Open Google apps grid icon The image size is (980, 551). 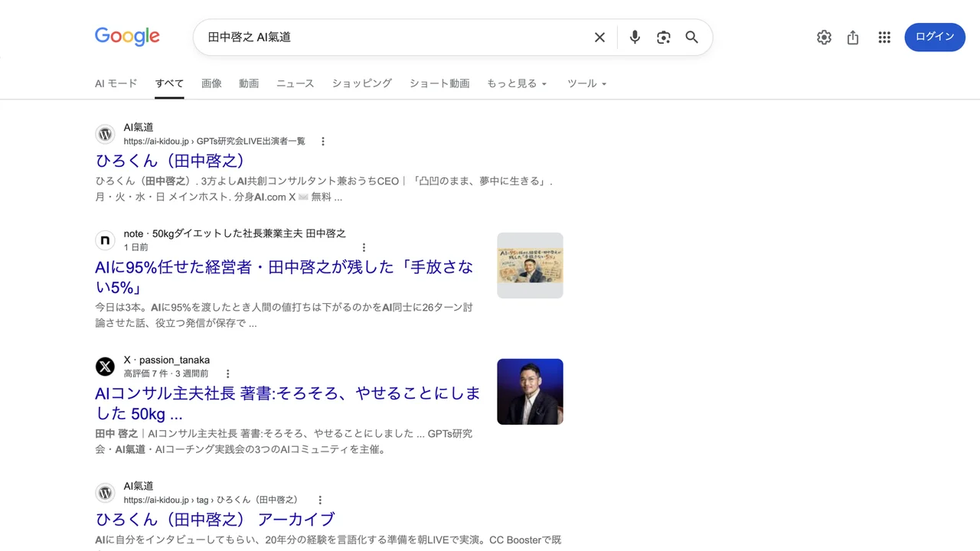884,37
